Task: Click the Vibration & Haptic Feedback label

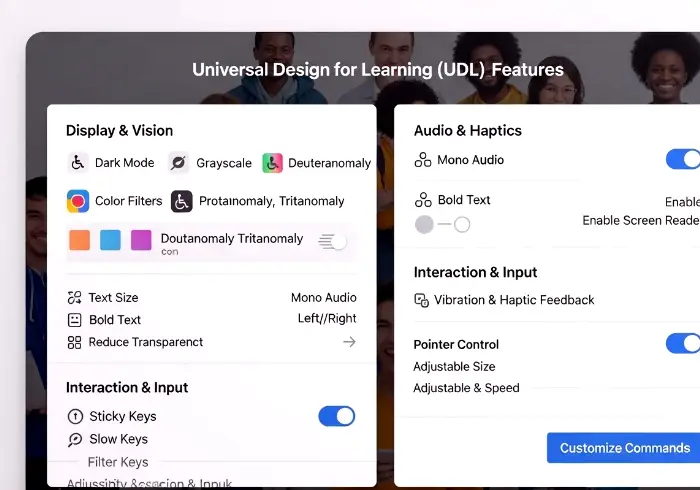Action: click(x=514, y=300)
